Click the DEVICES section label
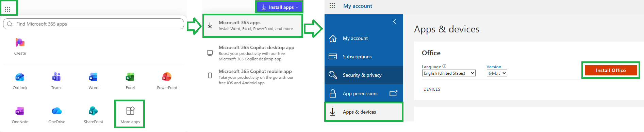The height and width of the screenshot is (132, 644). (432, 89)
